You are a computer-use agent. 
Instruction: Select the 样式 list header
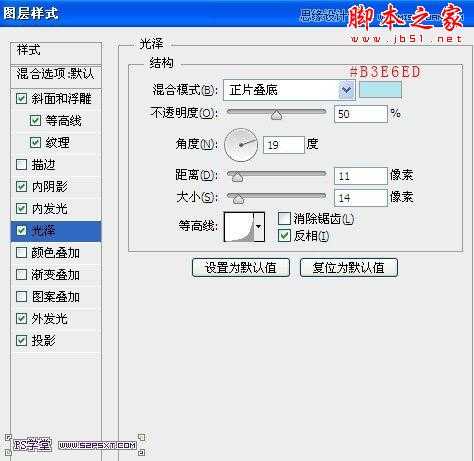click(56, 53)
